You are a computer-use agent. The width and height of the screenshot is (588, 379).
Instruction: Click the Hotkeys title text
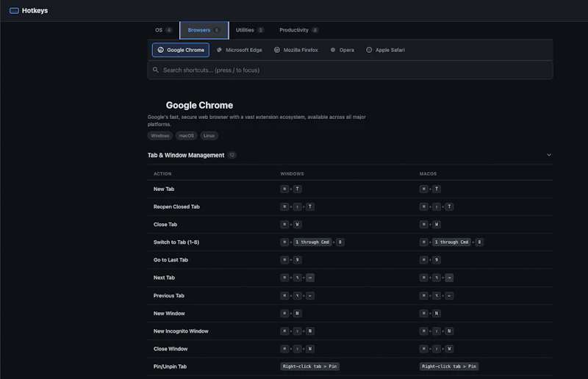(35, 10)
